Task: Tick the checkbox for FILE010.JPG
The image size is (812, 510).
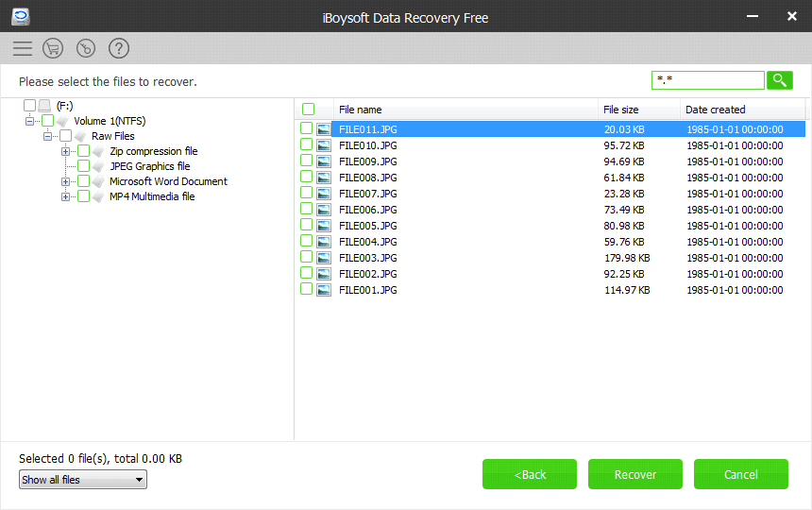Action: click(307, 144)
